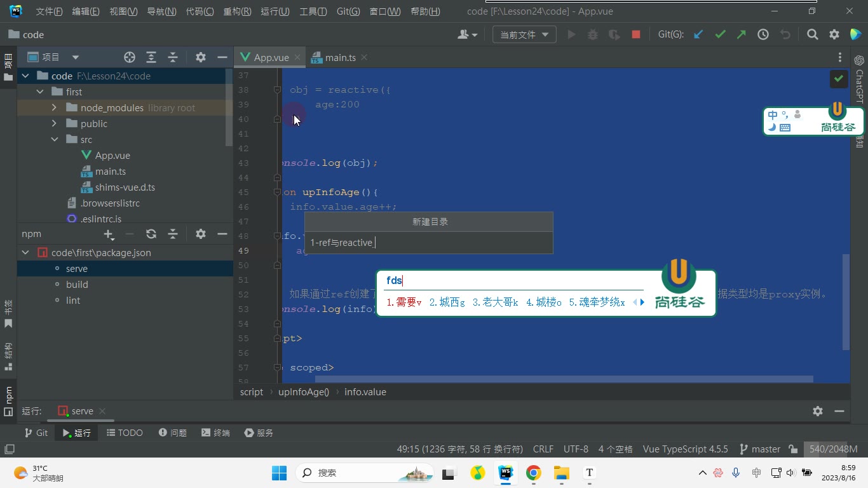Click editor tabs more options icon

[840, 57]
